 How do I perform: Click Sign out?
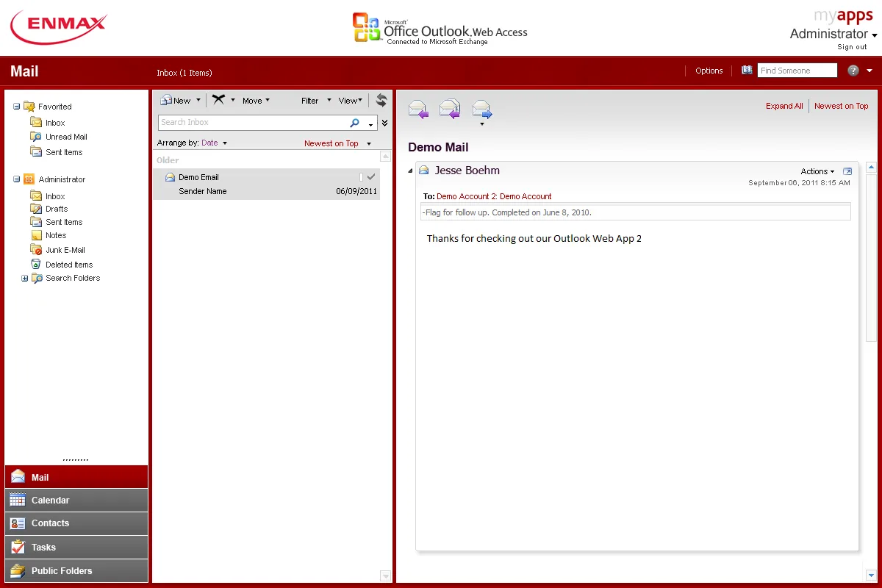coord(852,47)
